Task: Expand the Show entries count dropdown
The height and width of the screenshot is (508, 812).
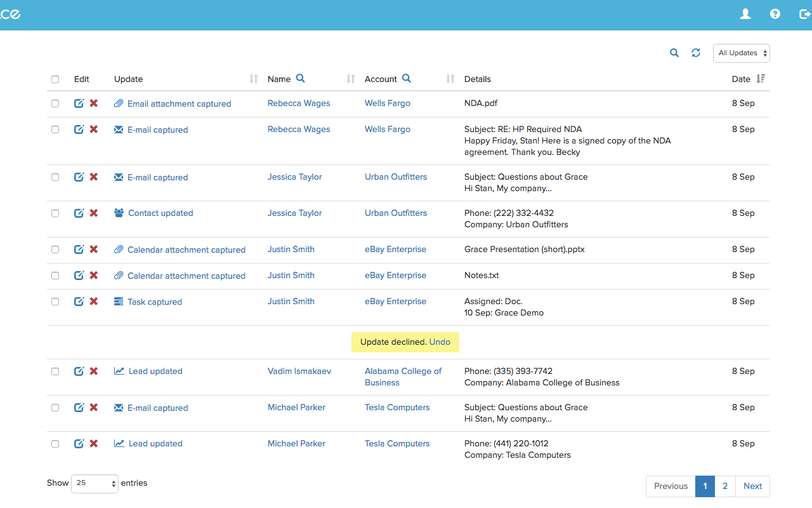Action: pos(95,483)
